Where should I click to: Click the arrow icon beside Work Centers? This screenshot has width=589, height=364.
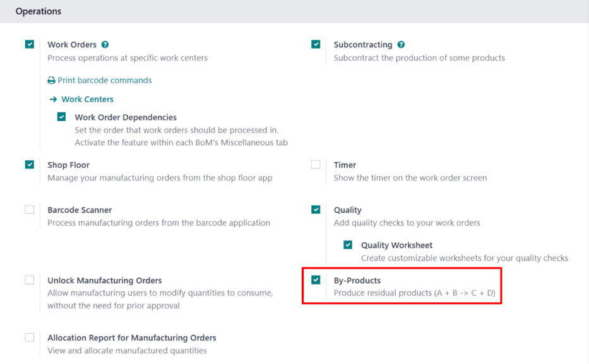pos(52,99)
